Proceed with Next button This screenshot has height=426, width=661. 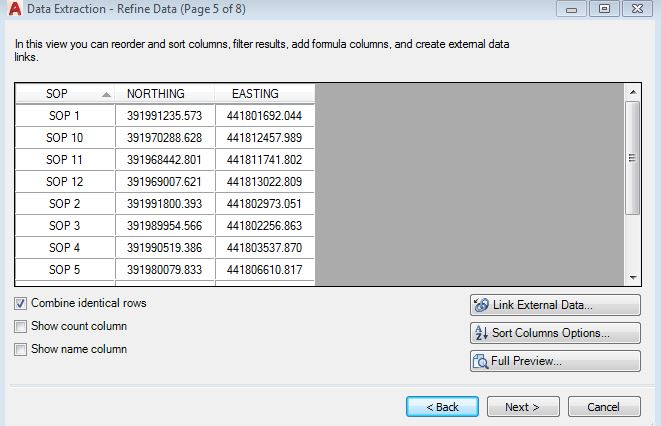click(x=523, y=407)
